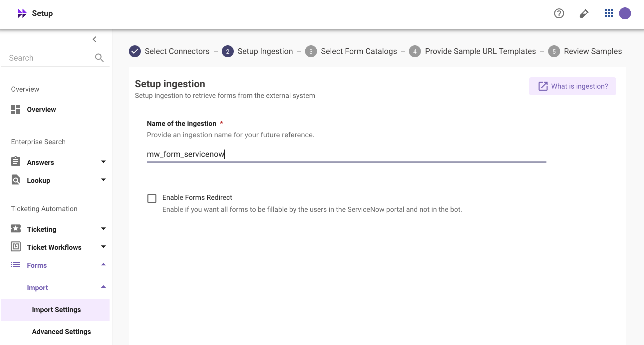Expand the Answers dropdown arrow
The height and width of the screenshot is (345, 644).
pos(104,162)
